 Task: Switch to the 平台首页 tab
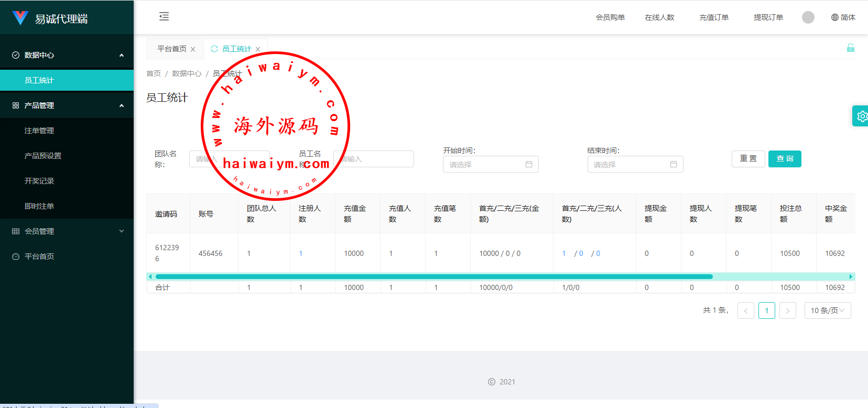click(x=172, y=49)
